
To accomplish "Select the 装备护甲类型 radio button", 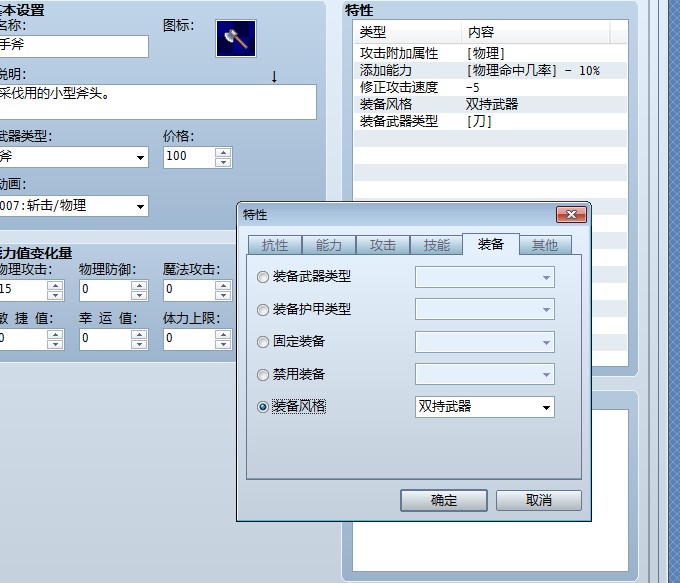I will click(x=263, y=310).
